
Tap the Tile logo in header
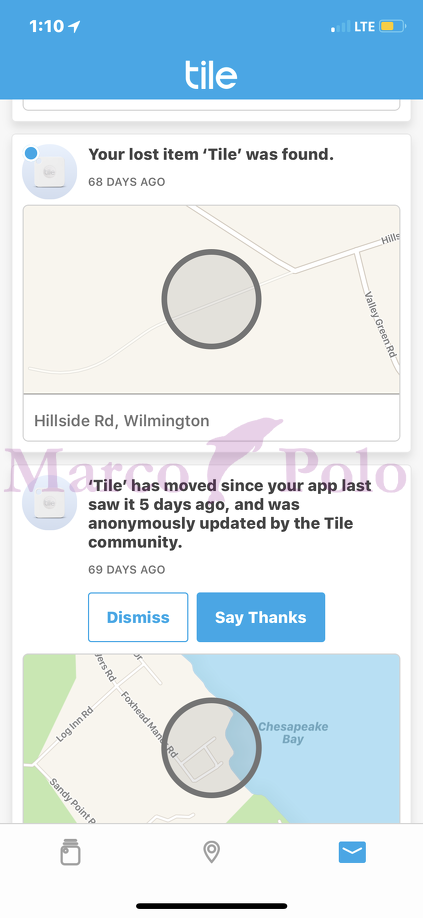coord(211,75)
